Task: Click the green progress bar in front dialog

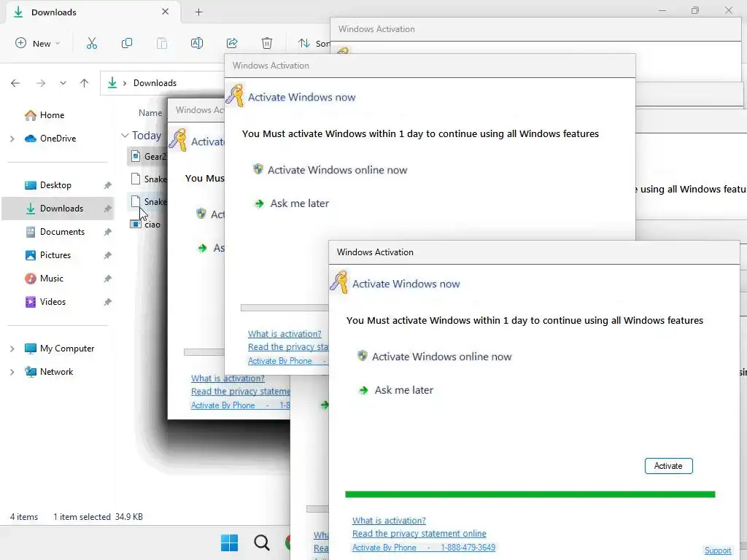Action: click(530, 494)
